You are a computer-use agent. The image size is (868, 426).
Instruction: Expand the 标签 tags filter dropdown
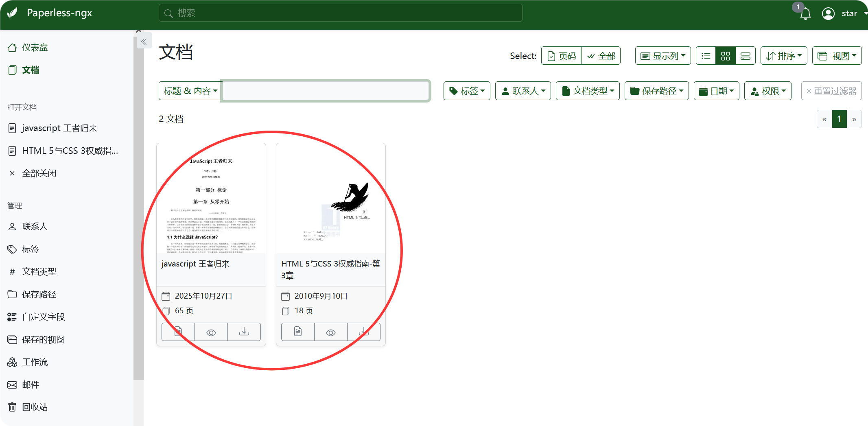tap(467, 91)
